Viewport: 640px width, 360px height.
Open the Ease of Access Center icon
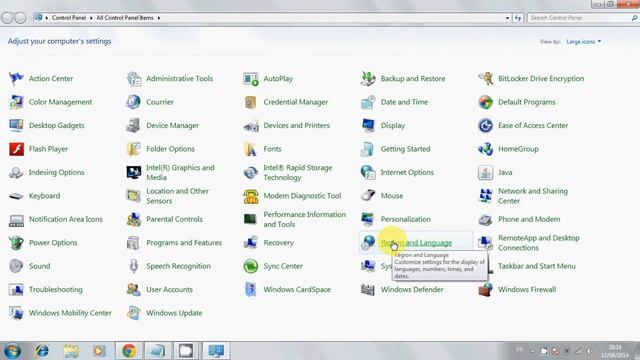(x=486, y=125)
